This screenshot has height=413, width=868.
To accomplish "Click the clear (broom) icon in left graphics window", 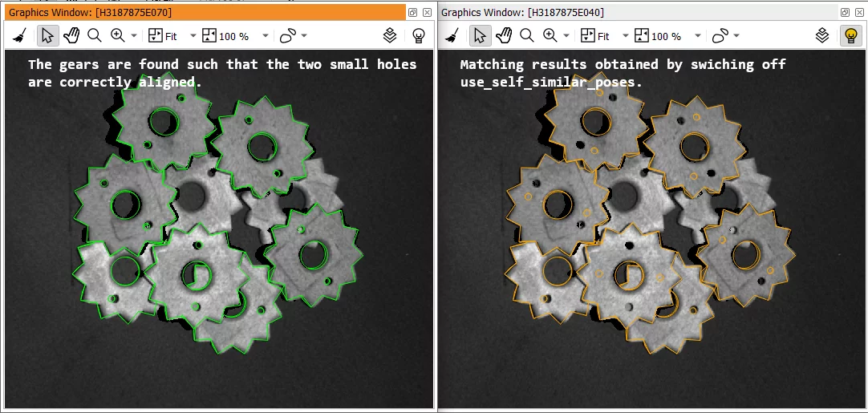I will (19, 36).
